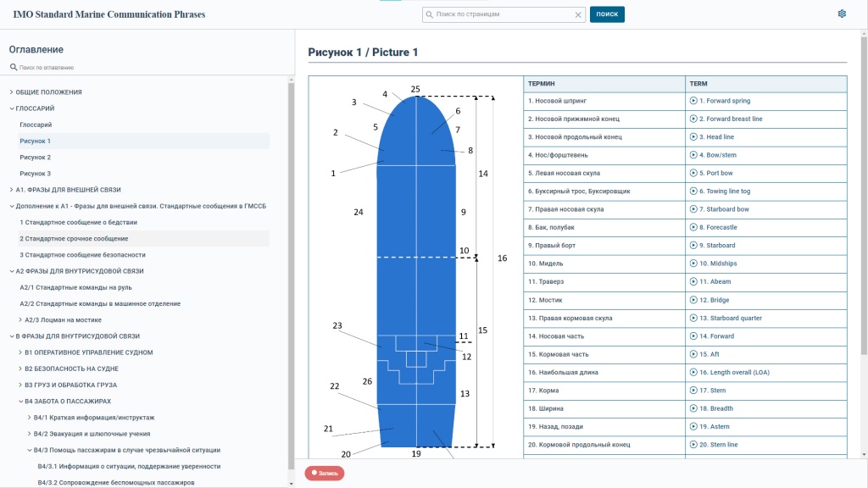868x488 pixels.
Task: Open Рисунок 2 in table of contents
Action: point(36,158)
